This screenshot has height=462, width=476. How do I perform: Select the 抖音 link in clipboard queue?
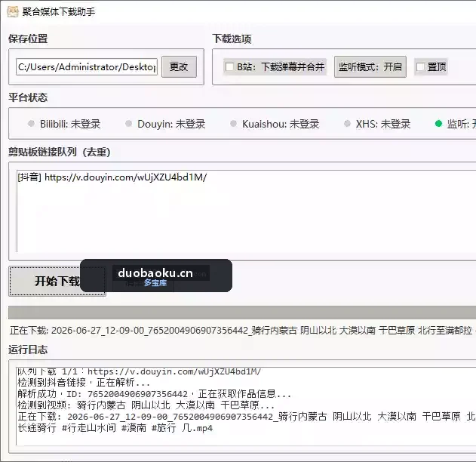tap(112, 177)
